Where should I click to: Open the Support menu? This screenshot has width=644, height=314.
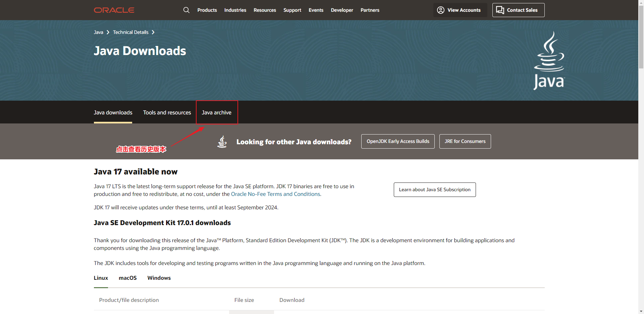pos(292,10)
